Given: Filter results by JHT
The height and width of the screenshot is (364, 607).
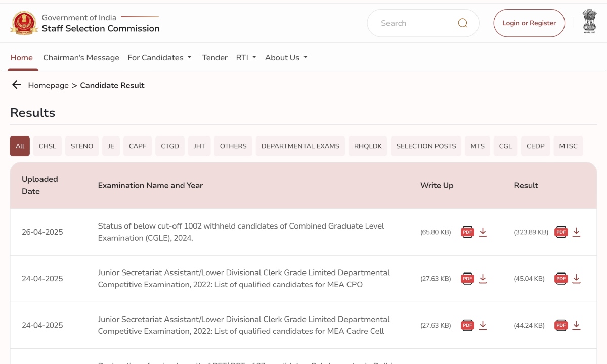Looking at the screenshot, I should coord(199,146).
